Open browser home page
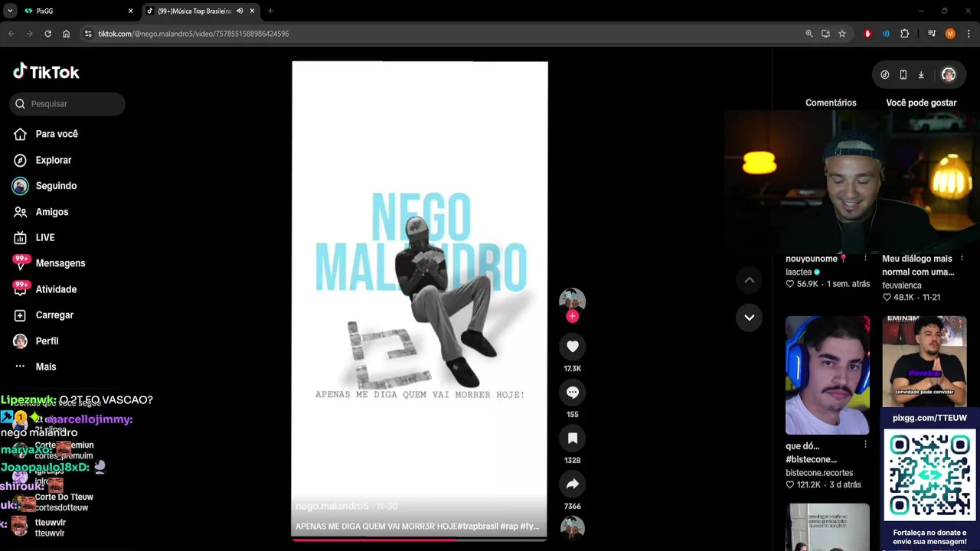 tap(66, 34)
